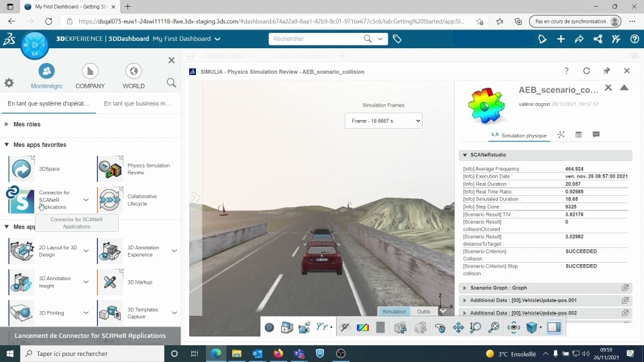Open the search options dropdown arrow

pos(380,39)
